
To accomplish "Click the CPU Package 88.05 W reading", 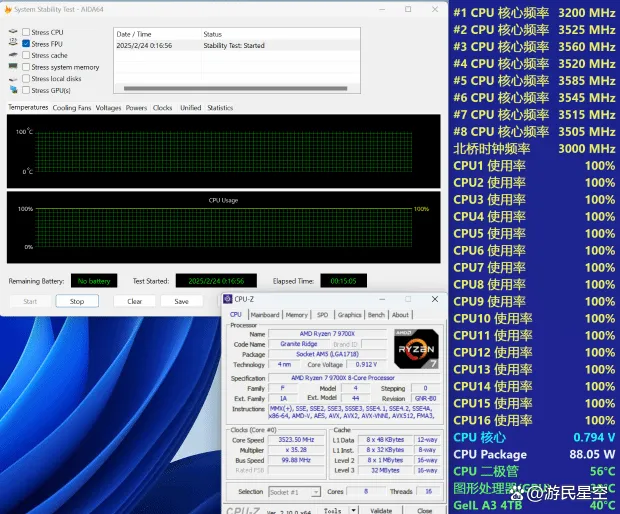I will coord(534,454).
